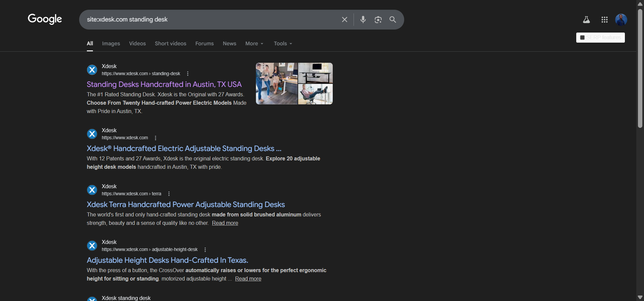Clear the search box with the X
Screen dimensions: 644x301
coord(344,19)
